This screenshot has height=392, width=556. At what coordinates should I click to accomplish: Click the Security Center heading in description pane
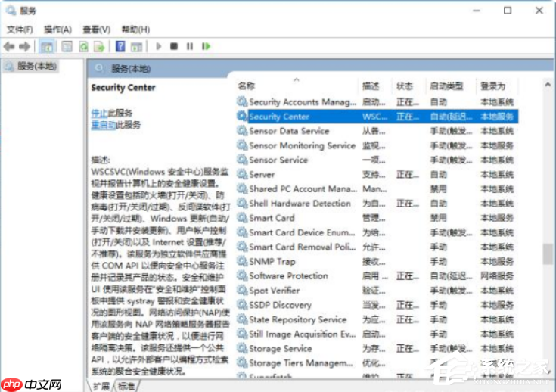pyautogui.click(x=123, y=88)
